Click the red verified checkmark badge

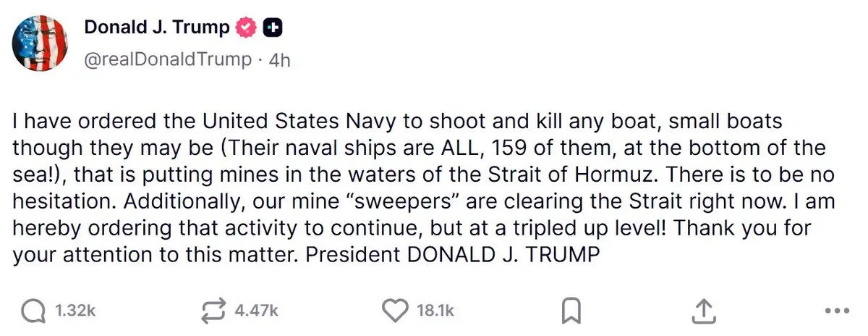(x=247, y=28)
